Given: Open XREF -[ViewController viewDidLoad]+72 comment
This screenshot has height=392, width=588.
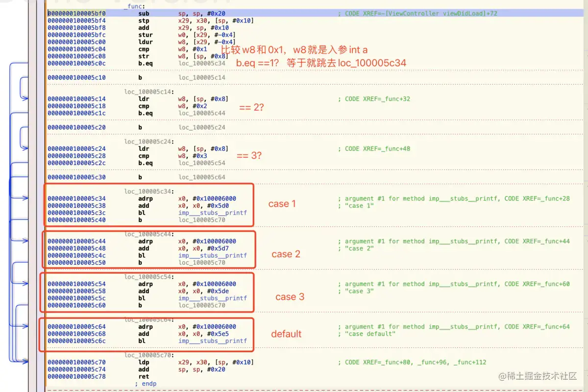Looking at the screenshot, I should tap(417, 14).
